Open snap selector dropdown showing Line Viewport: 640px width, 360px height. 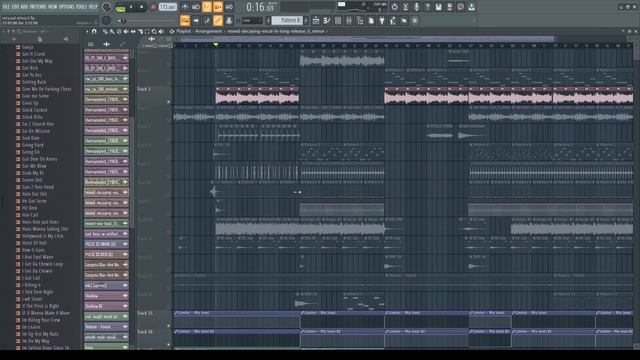point(252,20)
